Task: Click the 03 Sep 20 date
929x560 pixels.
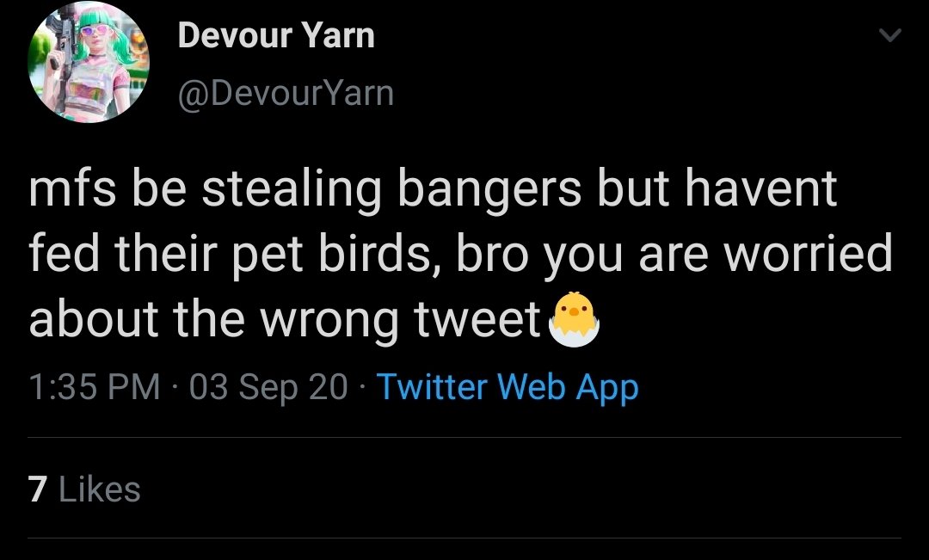Action: [268, 387]
